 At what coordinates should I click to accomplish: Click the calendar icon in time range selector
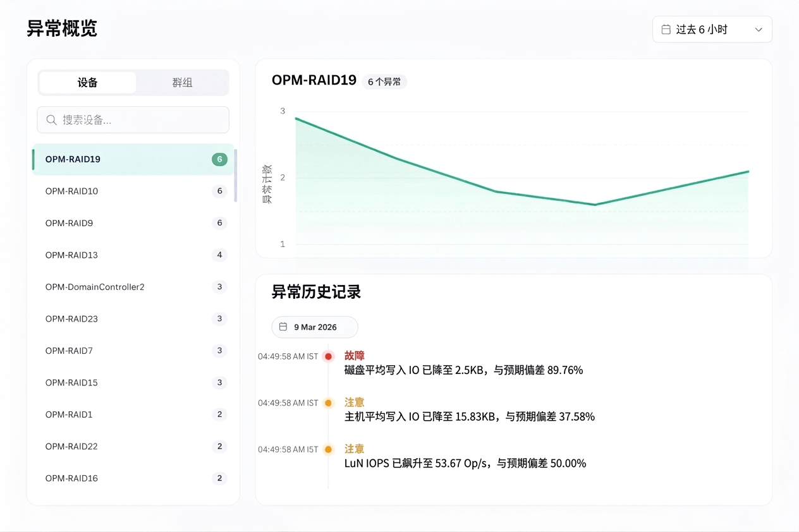[666, 30]
